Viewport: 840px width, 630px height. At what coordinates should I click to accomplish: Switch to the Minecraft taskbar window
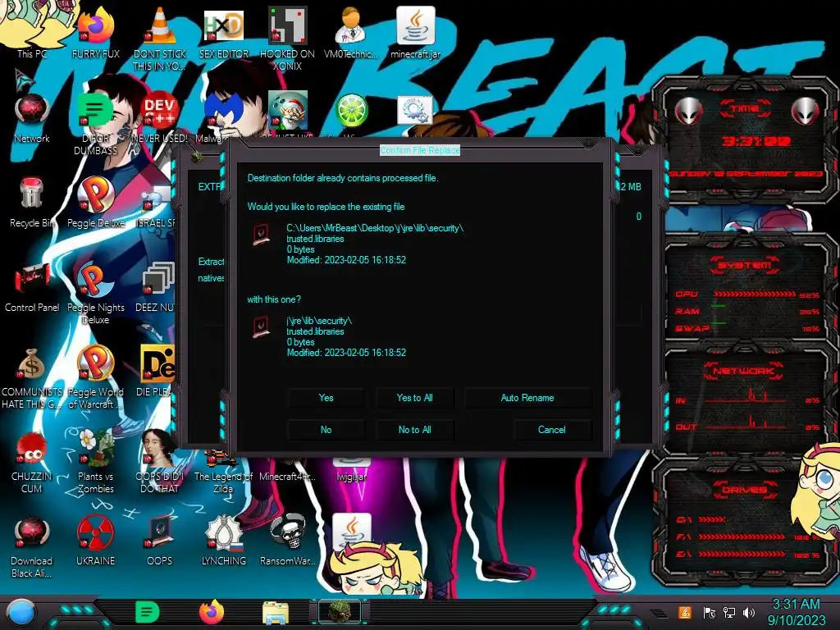coord(340,612)
